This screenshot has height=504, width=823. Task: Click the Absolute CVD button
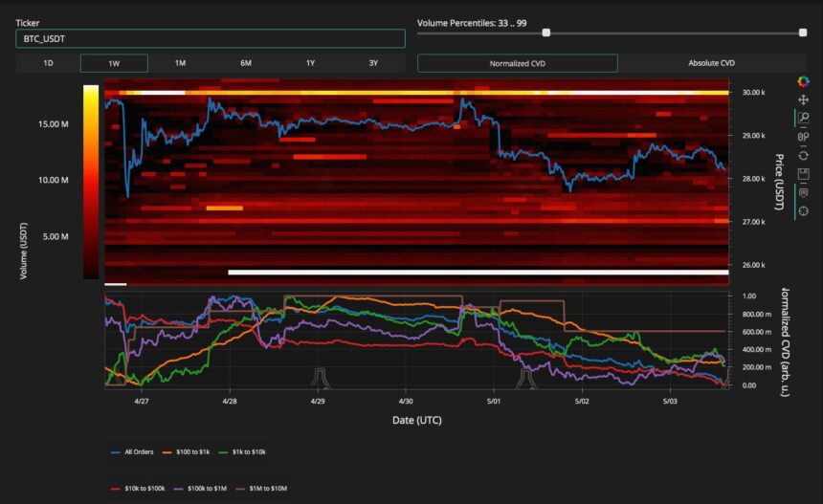pos(712,63)
